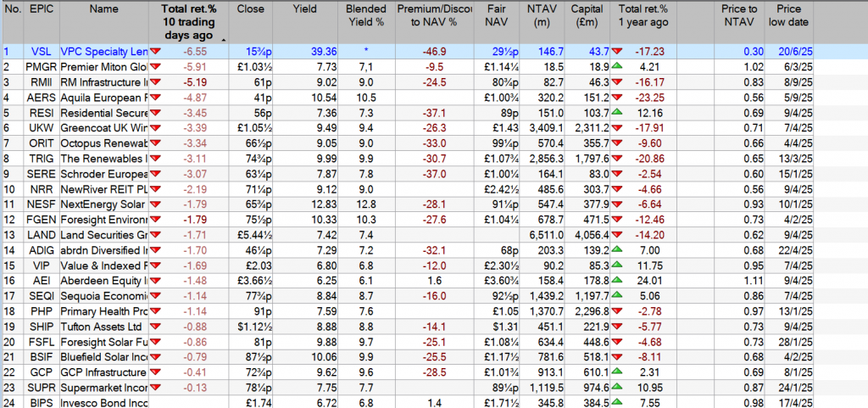Image resolution: width=868 pixels, height=408 pixels.
Task: Click red arrow beside AERS -23.25 yearly return
Action: [615, 98]
